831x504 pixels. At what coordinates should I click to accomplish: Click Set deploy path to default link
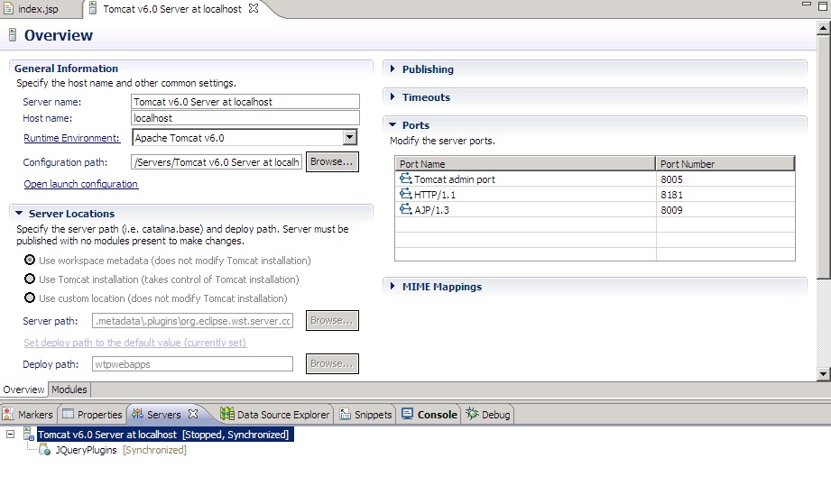coord(135,343)
